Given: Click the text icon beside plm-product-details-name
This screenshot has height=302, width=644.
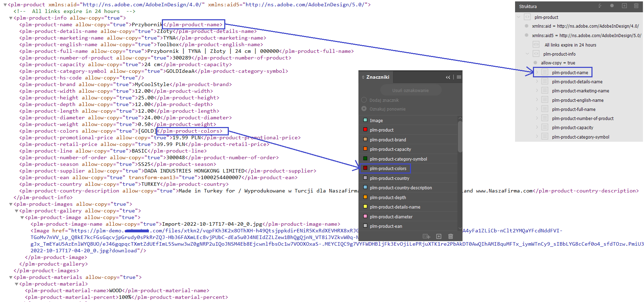Looking at the screenshot, I should pyautogui.click(x=545, y=82).
